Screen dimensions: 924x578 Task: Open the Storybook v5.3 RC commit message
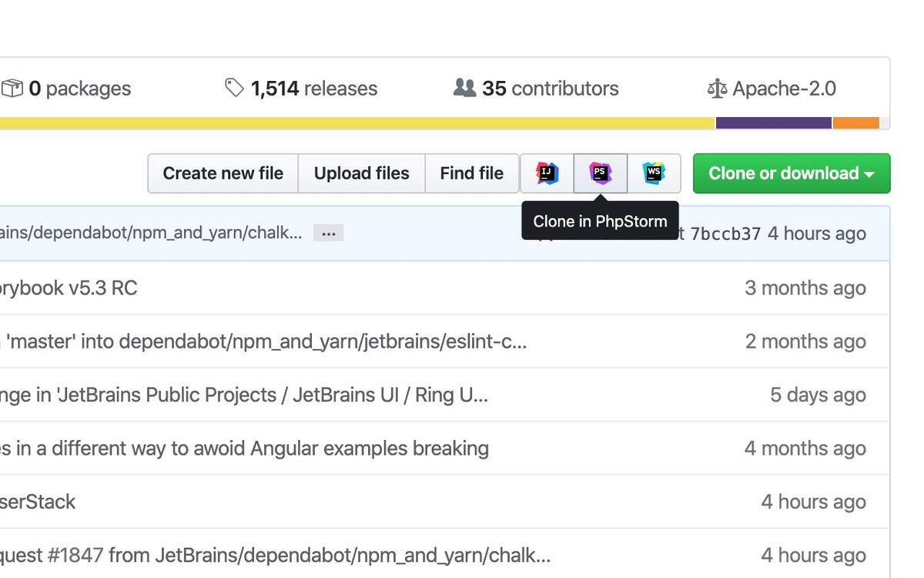[69, 288]
